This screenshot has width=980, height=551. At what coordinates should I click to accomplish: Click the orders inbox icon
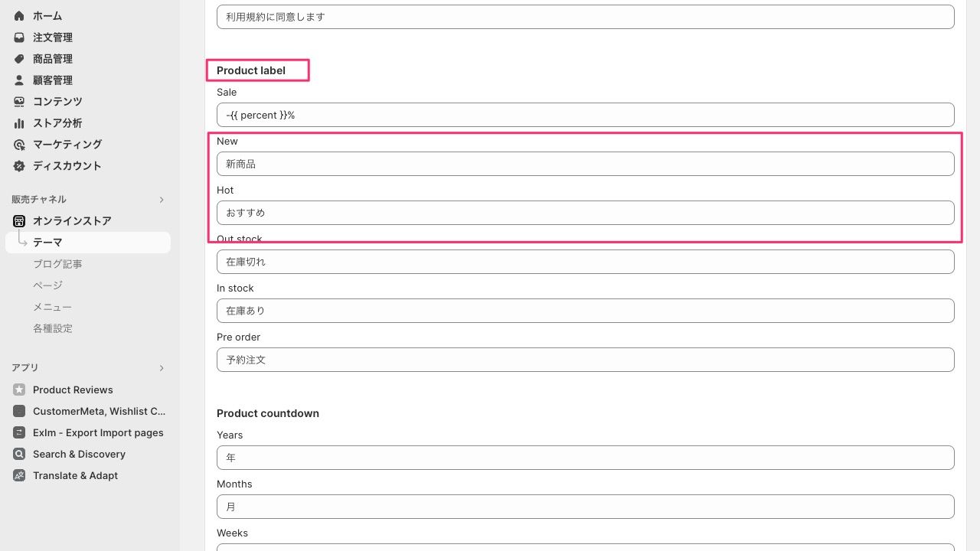pos(19,37)
